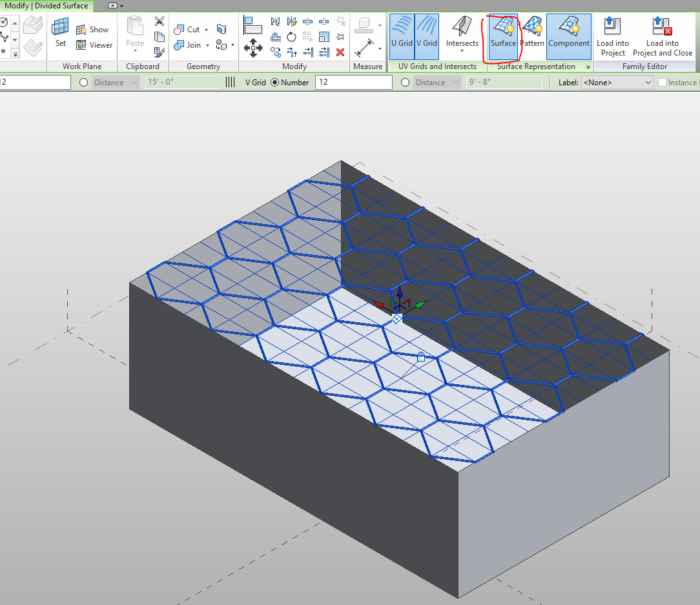Select the Move tool in Modify panel

click(x=253, y=48)
